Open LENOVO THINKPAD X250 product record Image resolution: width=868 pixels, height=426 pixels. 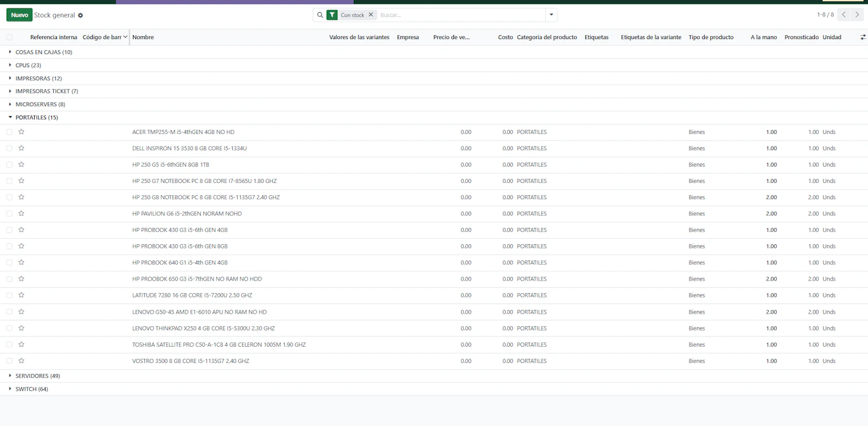click(203, 328)
